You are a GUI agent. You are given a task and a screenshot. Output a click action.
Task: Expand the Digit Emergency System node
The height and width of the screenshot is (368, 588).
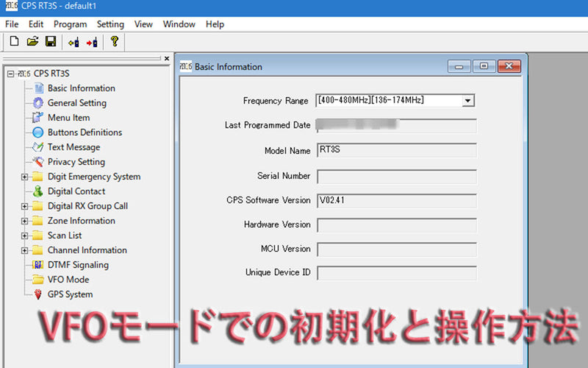(25, 177)
